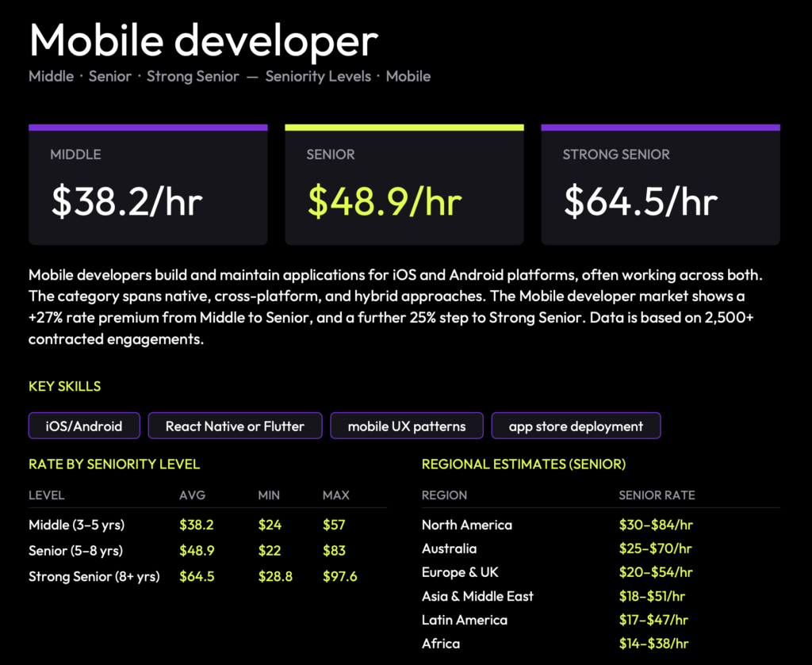
Task: Click the $83 maximum value
Action: pos(334,551)
